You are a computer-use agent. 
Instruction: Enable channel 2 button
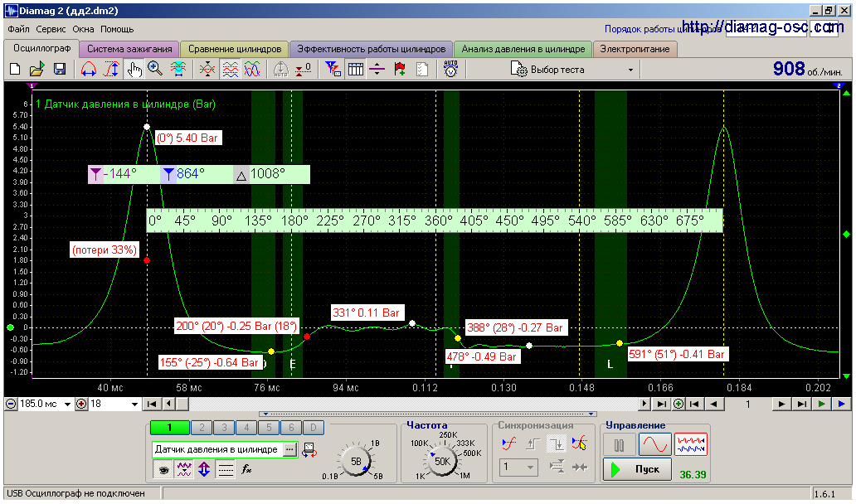click(x=202, y=428)
